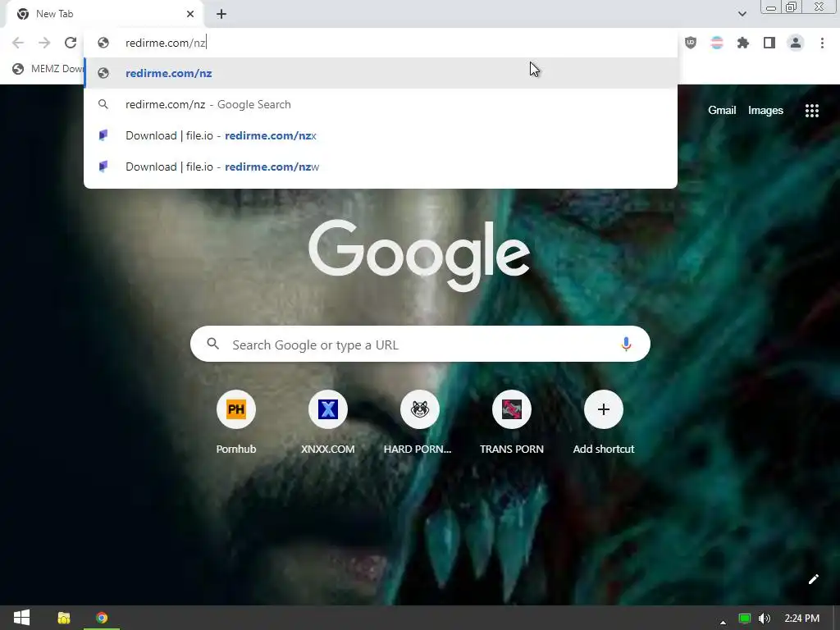Reload the page with refresh icon
The height and width of the screenshot is (630, 840).
[x=71, y=43]
